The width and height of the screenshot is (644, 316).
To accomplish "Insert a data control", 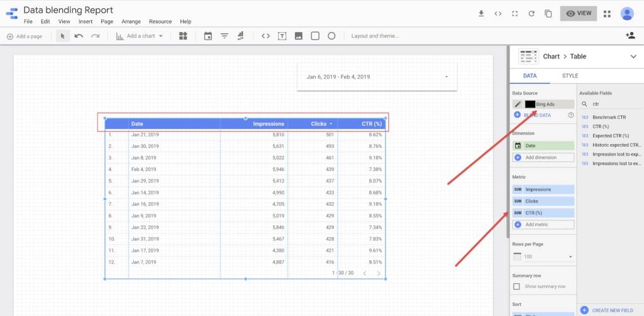I will coord(241,36).
